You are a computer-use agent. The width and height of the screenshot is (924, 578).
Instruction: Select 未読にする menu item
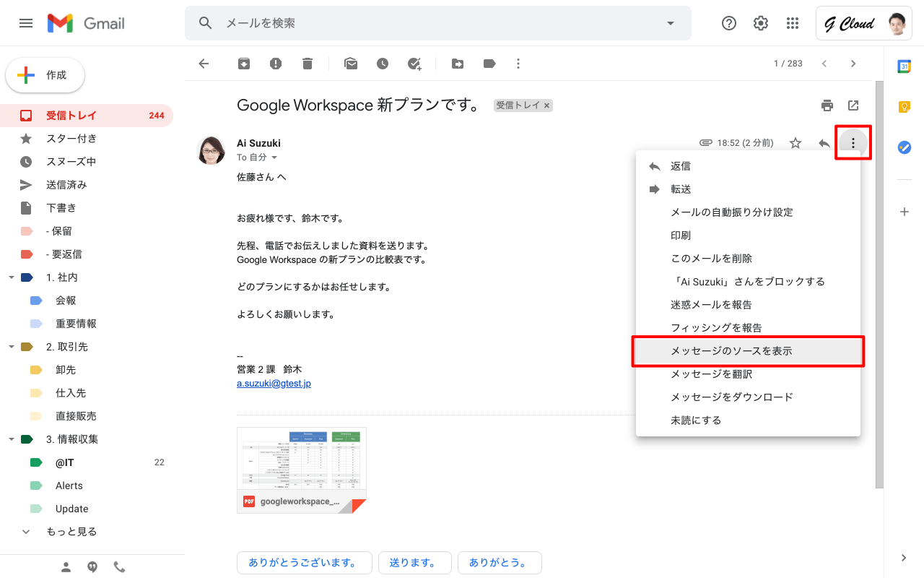tap(748, 420)
